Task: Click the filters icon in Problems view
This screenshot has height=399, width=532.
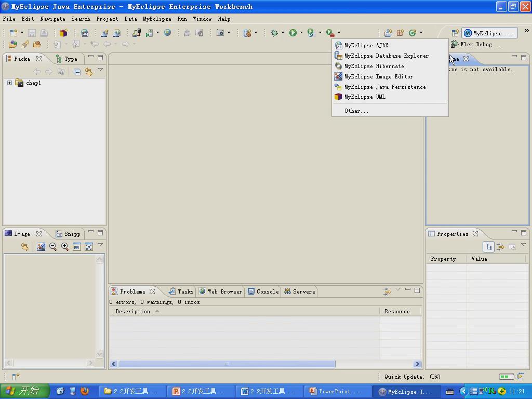Action: click(x=387, y=291)
